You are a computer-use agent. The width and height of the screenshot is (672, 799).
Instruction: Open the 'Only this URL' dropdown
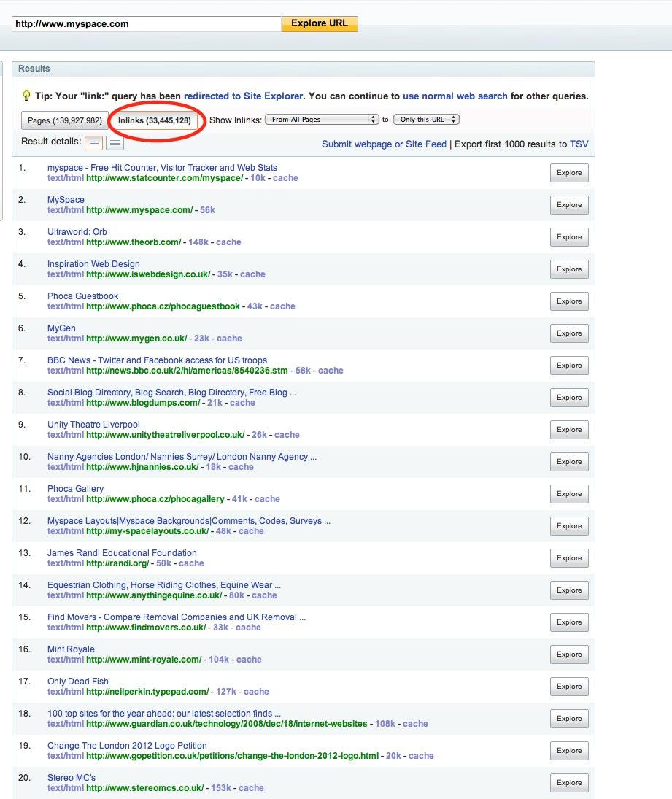(426, 119)
